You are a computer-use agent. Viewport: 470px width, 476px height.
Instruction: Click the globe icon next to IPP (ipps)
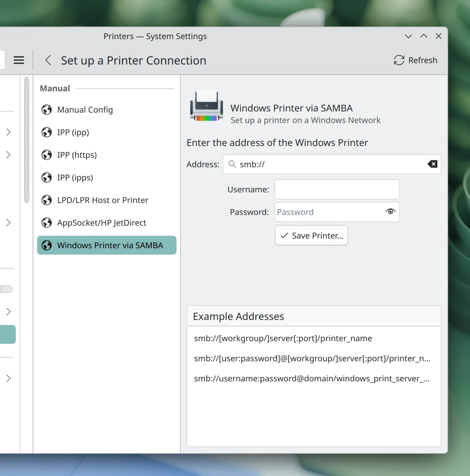[47, 177]
